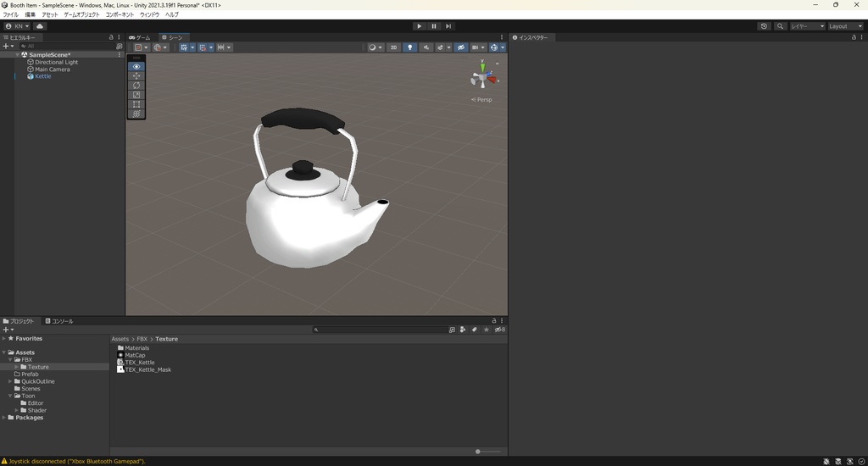The height and width of the screenshot is (466, 868).
Task: Click the project Search by Label icon
Action: [x=475, y=330]
